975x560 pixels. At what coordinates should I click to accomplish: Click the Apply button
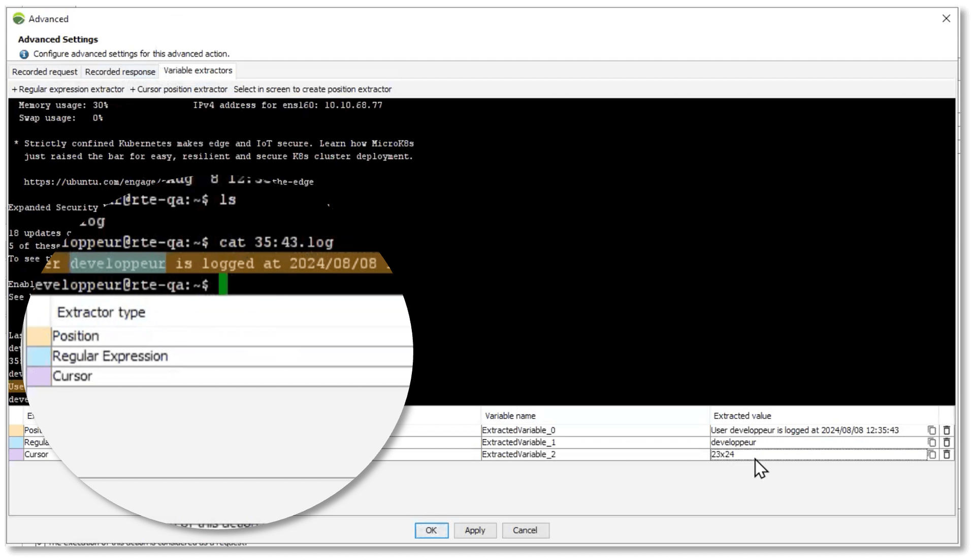(475, 530)
